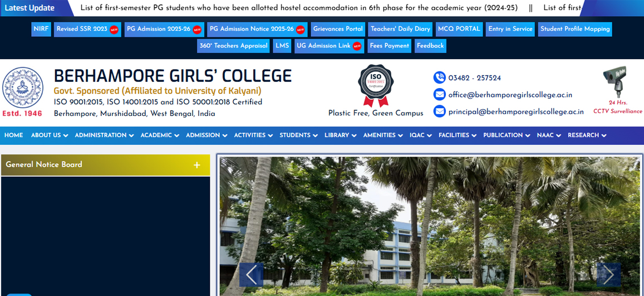Image resolution: width=644 pixels, height=296 pixels.
Task: Open the NIRF link
Action: 41,29
